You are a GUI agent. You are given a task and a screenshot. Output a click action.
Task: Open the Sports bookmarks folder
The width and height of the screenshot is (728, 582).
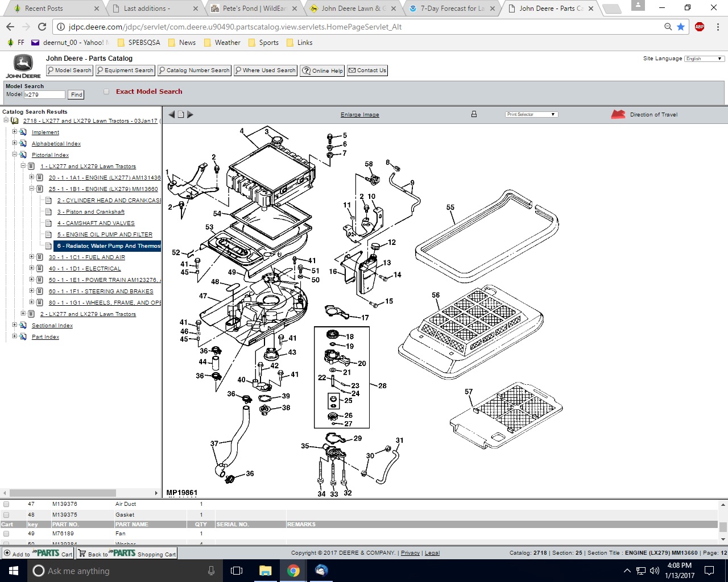click(263, 43)
